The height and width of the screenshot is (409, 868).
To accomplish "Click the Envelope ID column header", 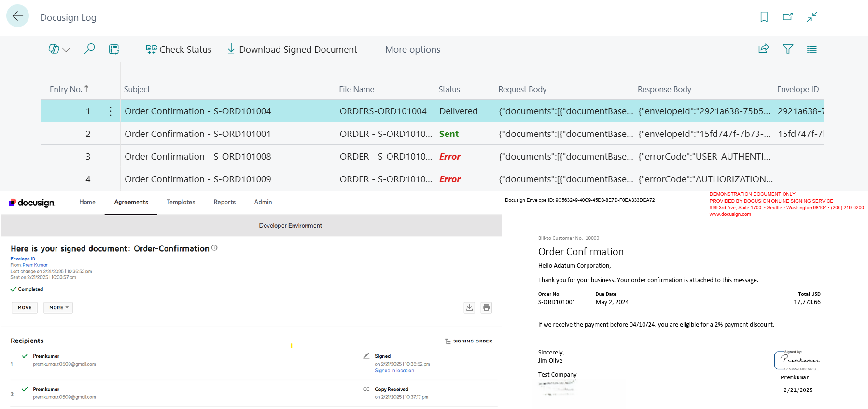I will tap(798, 89).
